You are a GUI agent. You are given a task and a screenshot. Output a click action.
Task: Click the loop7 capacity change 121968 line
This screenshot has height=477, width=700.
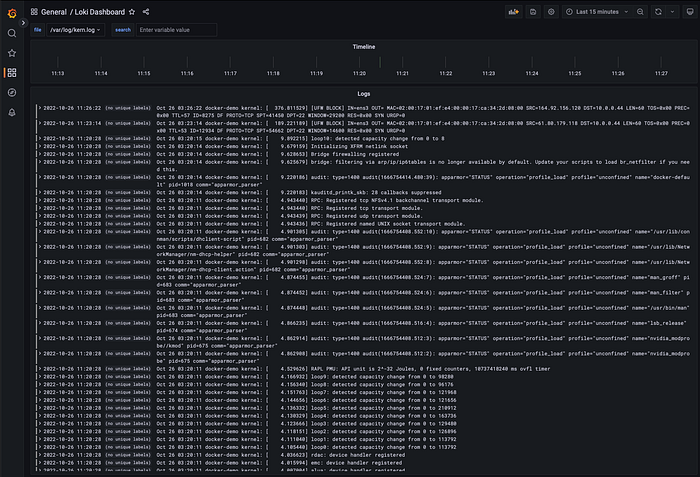(x=306, y=393)
